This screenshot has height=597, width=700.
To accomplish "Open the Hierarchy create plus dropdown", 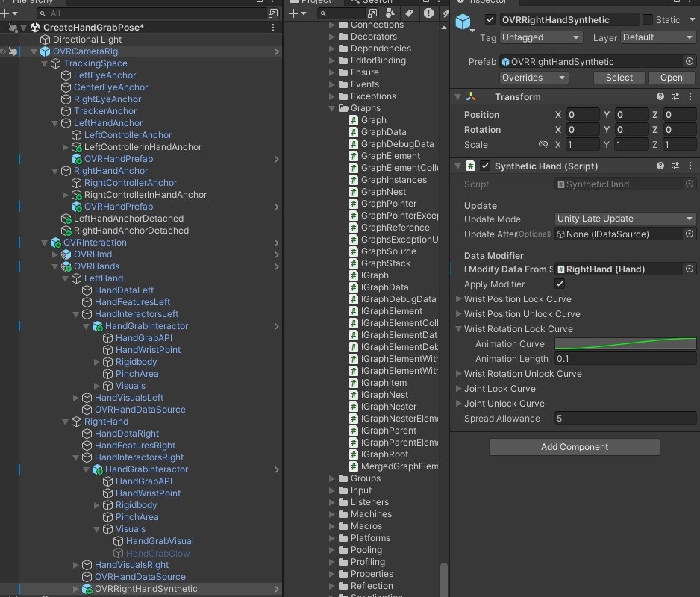I will (x=9, y=13).
